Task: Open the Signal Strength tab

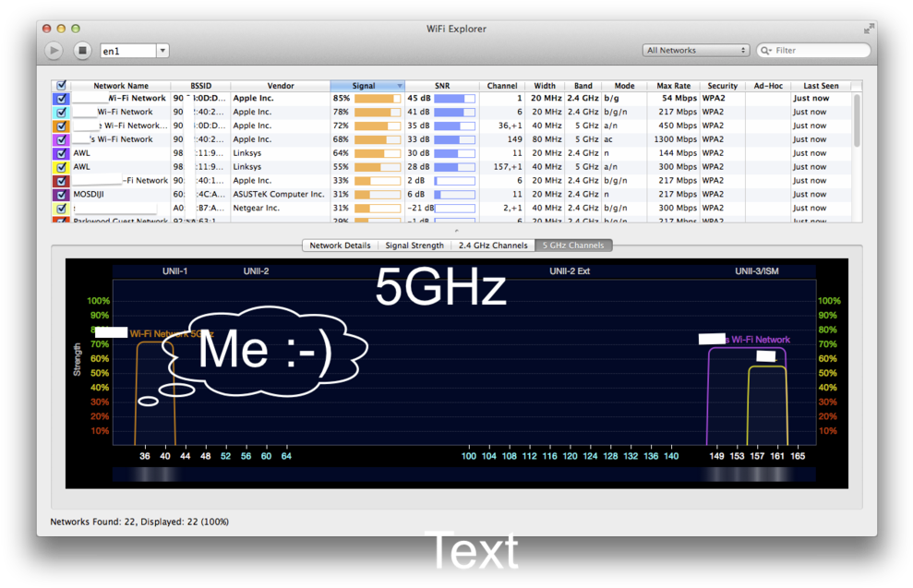Action: click(x=414, y=246)
